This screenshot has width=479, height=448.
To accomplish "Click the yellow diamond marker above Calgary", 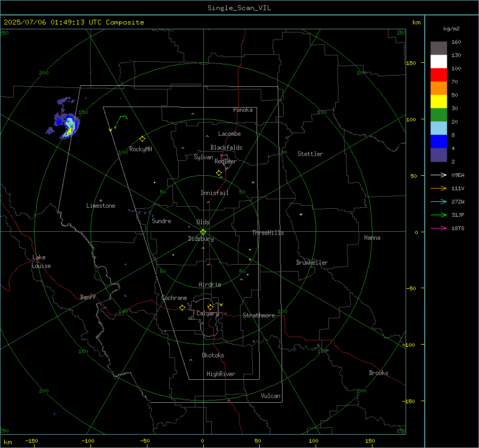I will coord(210,307).
